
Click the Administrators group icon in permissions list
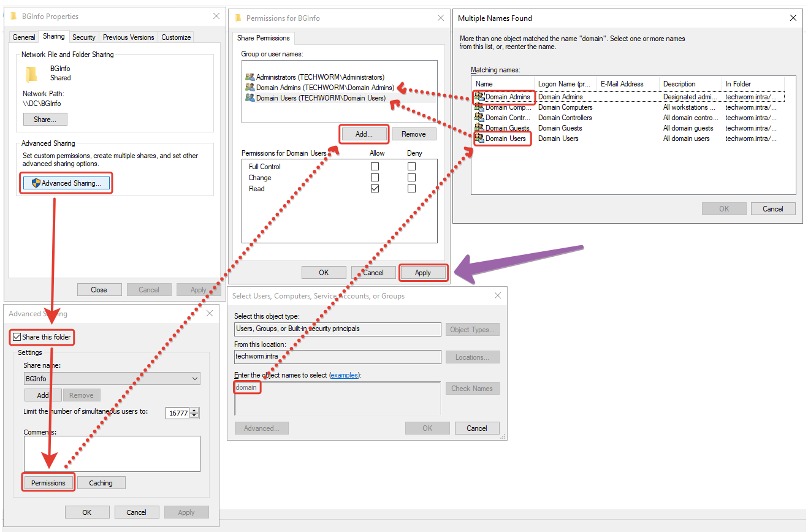pos(250,77)
